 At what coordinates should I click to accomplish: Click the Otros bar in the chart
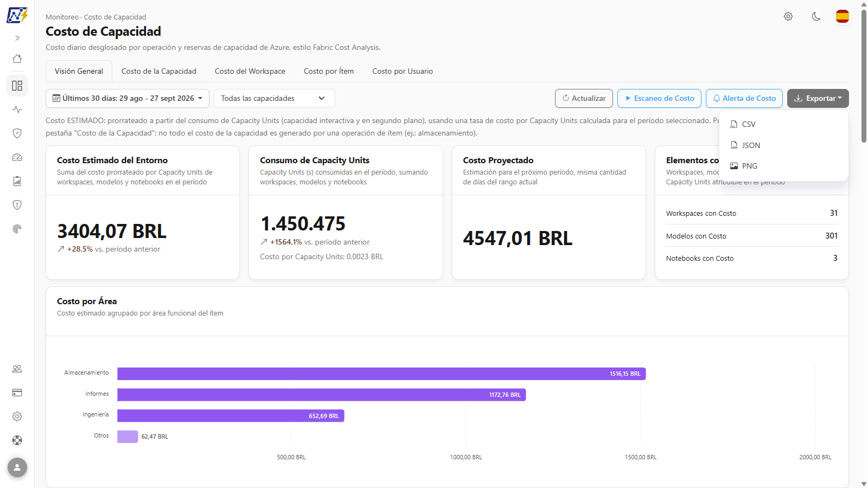tap(127, 436)
